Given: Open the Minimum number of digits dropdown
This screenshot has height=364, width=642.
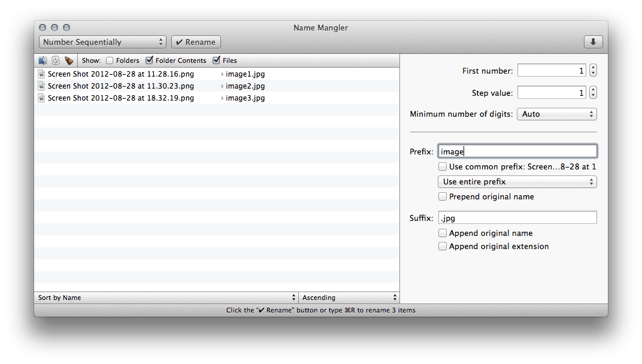Looking at the screenshot, I should point(557,114).
